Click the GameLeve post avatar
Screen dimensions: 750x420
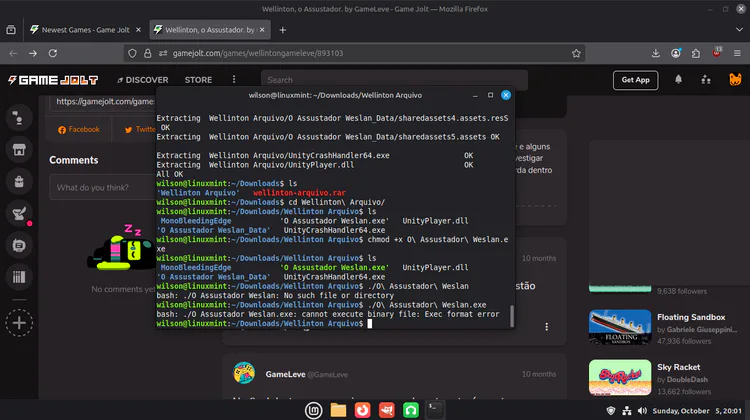point(244,373)
